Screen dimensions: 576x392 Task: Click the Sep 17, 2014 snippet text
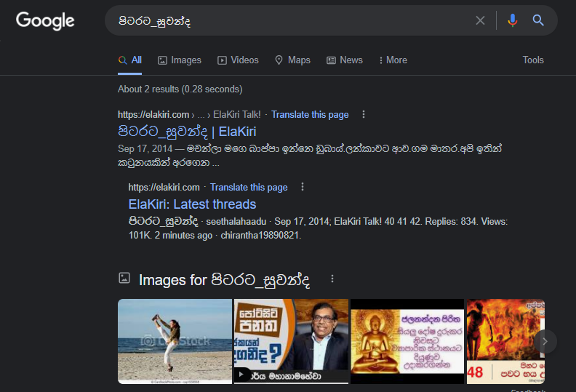[145, 149]
